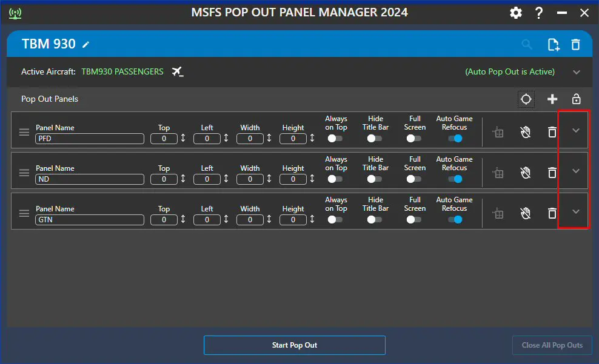Click the ND Panel Name field

tap(90, 179)
